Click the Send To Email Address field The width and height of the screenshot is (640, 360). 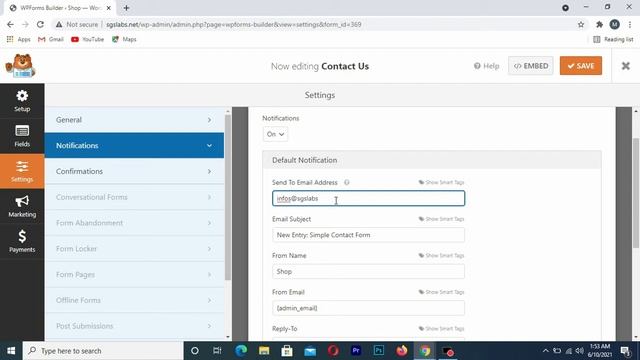[368, 198]
